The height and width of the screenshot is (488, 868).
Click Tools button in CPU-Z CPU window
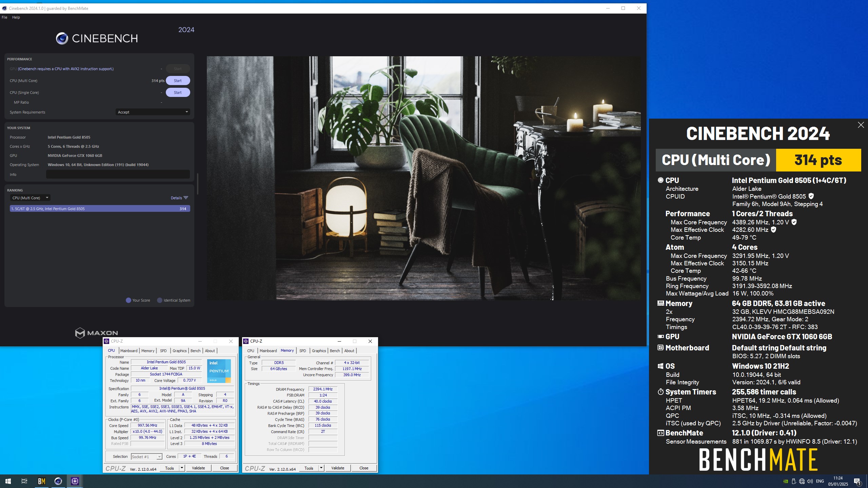tap(170, 468)
